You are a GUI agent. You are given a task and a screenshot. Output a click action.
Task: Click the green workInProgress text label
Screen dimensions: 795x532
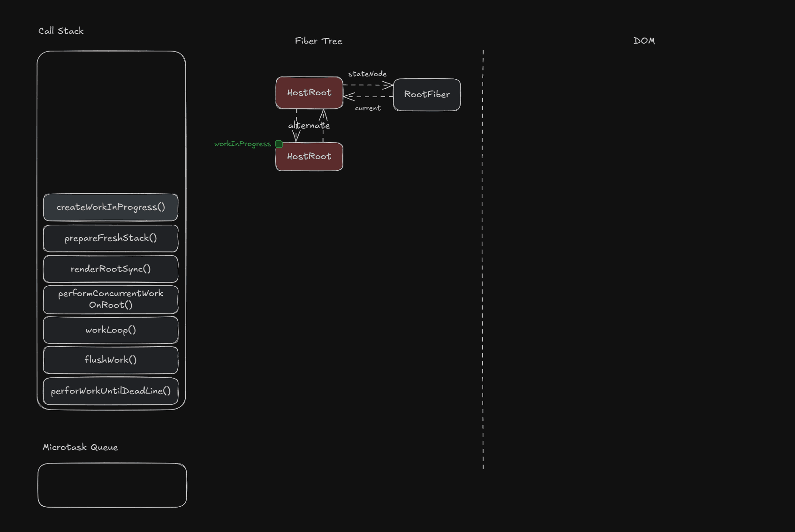point(242,144)
